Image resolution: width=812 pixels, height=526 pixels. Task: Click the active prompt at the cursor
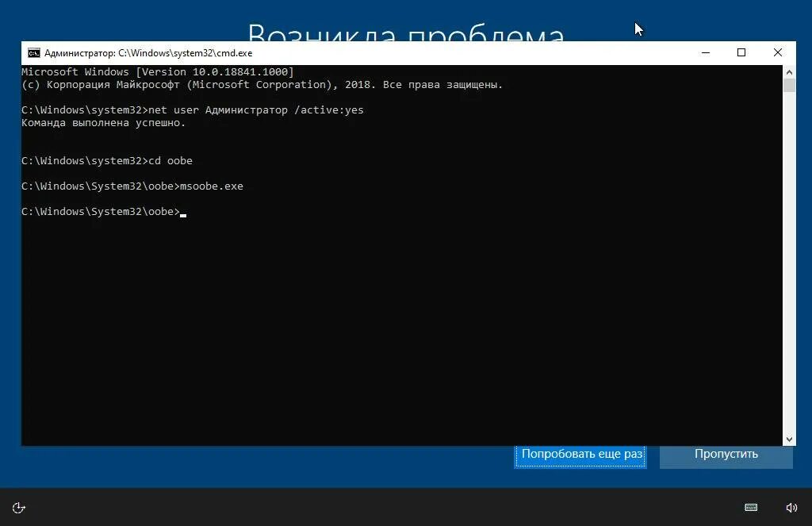pos(104,212)
